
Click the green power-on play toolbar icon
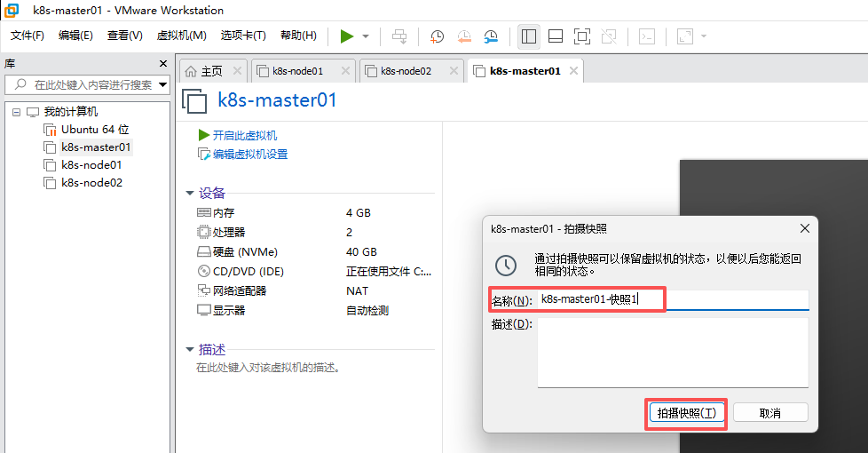pos(346,36)
